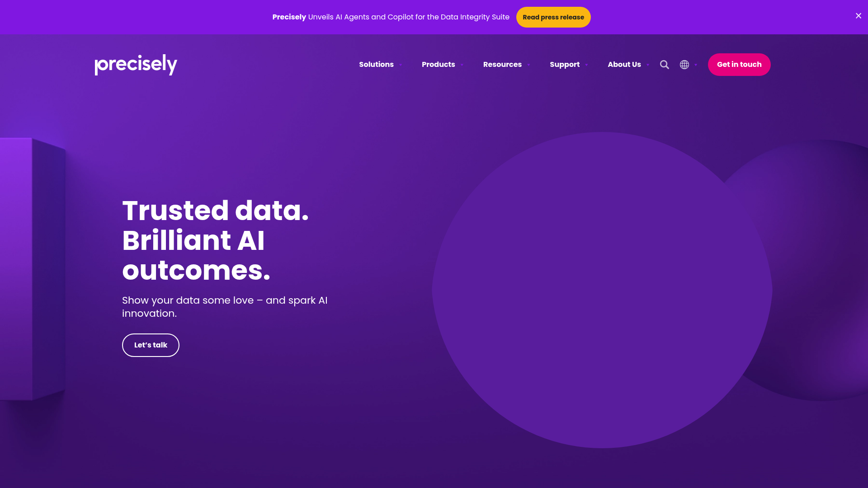Viewport: 868px width, 488px height.
Task: Select Products from the menu bar
Action: pyautogui.click(x=438, y=64)
